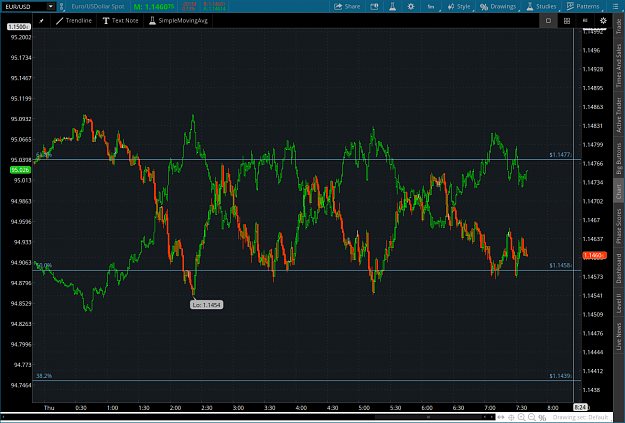Open the Drawings menu

click(498, 6)
